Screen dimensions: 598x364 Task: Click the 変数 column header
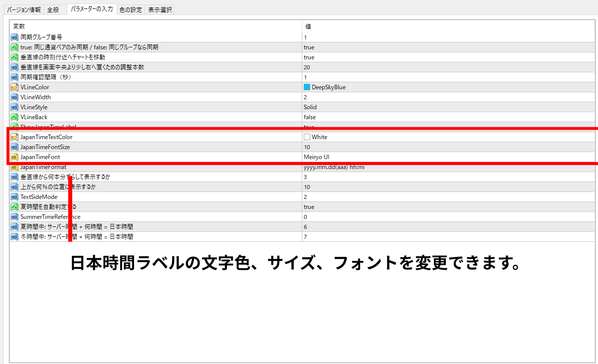click(x=19, y=26)
